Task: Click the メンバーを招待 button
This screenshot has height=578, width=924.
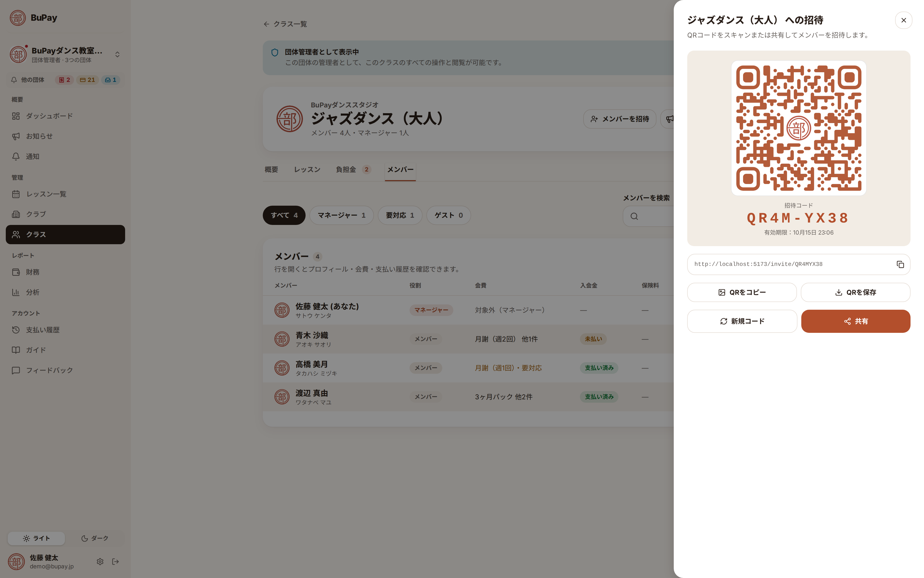Action: (619, 119)
